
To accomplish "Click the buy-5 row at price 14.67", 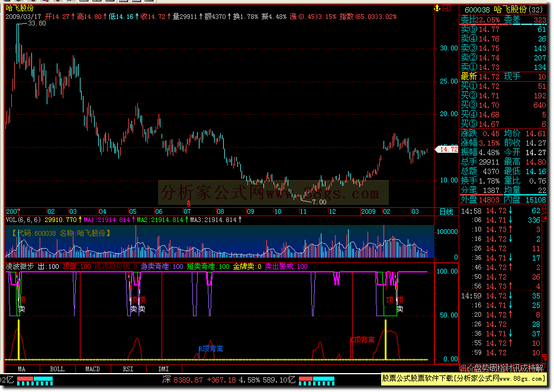I will [504, 124].
